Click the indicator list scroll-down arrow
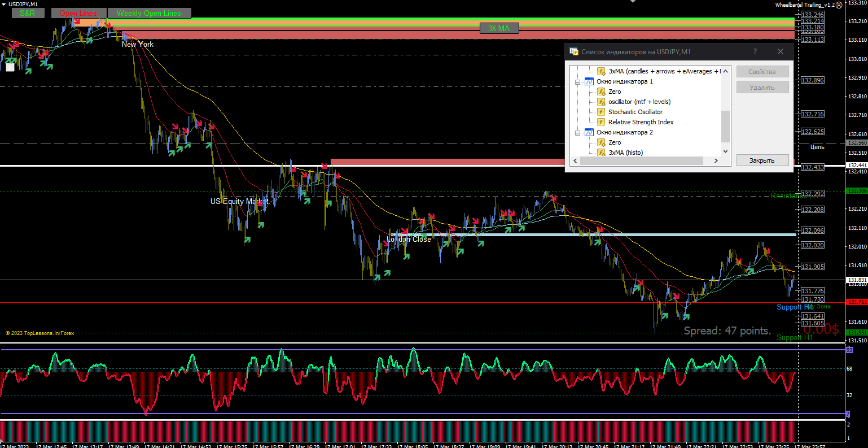Screen dimensions: 868x448 tap(726, 151)
